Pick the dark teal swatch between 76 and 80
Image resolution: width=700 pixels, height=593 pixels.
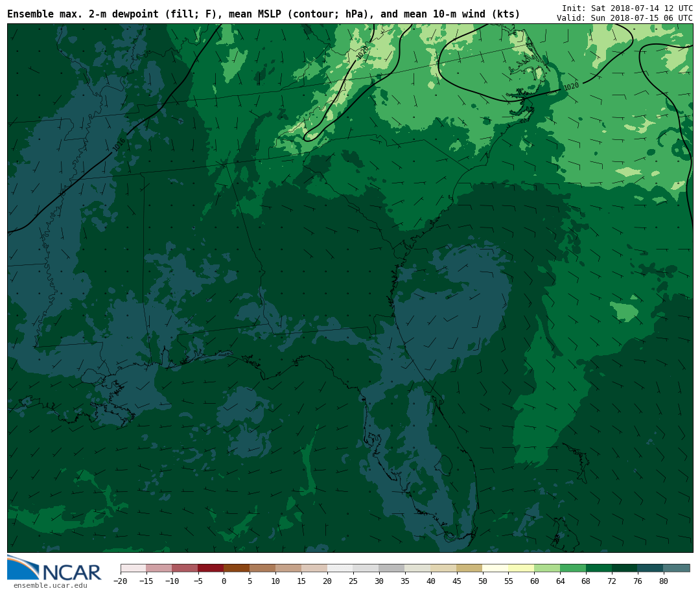650,568
